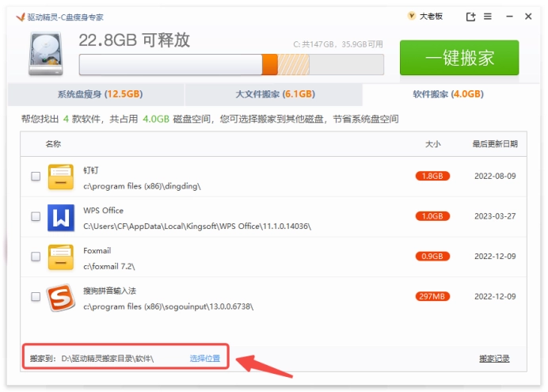
Task: Click the 大老板 VIP badge icon
Action: 411,16
